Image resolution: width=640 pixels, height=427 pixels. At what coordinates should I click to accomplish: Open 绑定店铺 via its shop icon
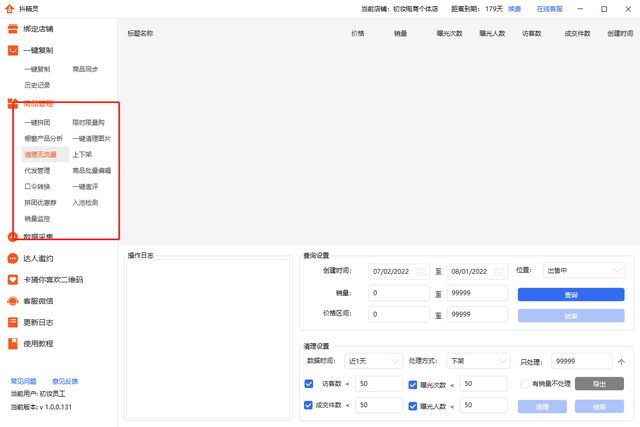tap(13, 29)
